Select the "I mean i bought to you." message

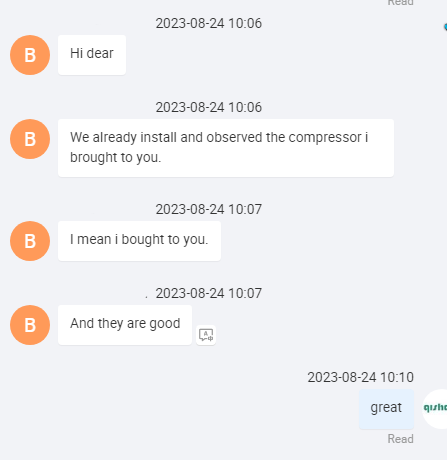click(x=139, y=241)
